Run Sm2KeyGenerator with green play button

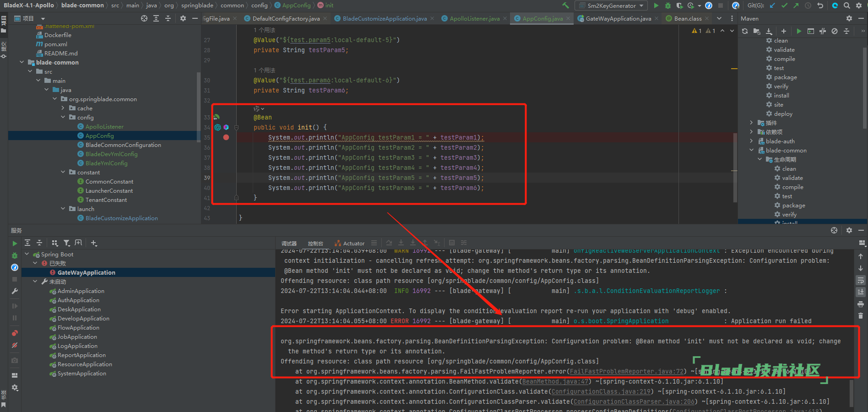[656, 5]
